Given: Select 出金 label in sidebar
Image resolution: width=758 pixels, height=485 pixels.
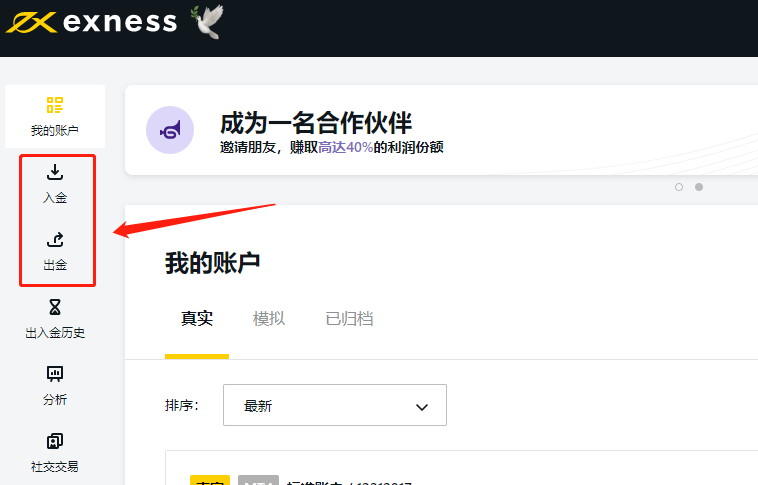Looking at the screenshot, I should [x=55, y=265].
